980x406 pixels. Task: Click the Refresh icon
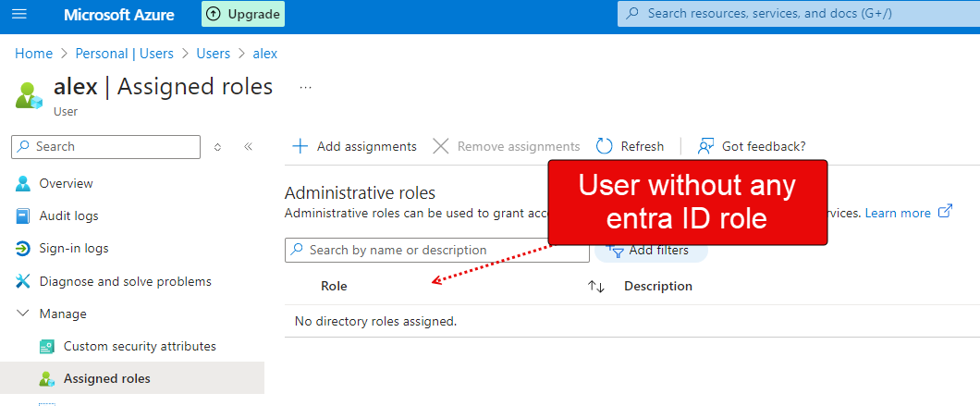point(604,146)
